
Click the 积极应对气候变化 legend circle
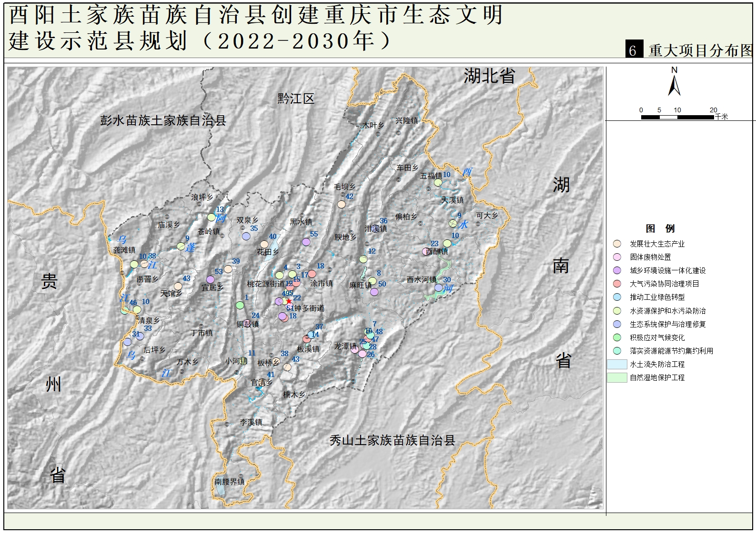coord(617,337)
